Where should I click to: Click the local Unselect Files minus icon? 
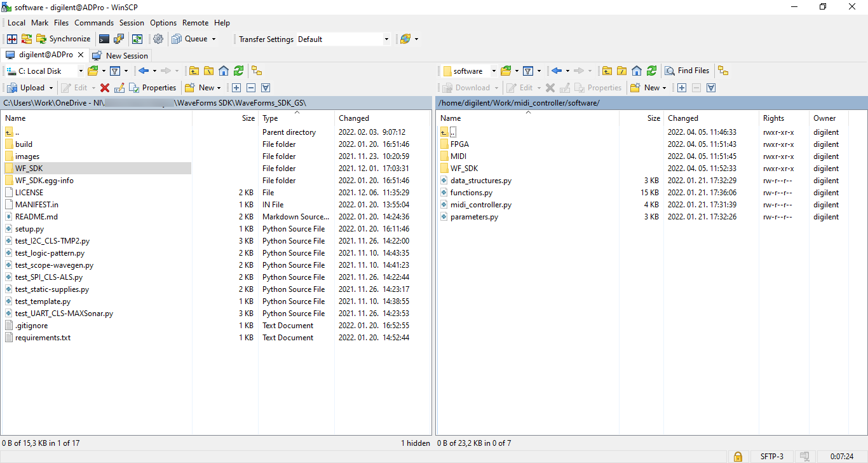coord(251,88)
